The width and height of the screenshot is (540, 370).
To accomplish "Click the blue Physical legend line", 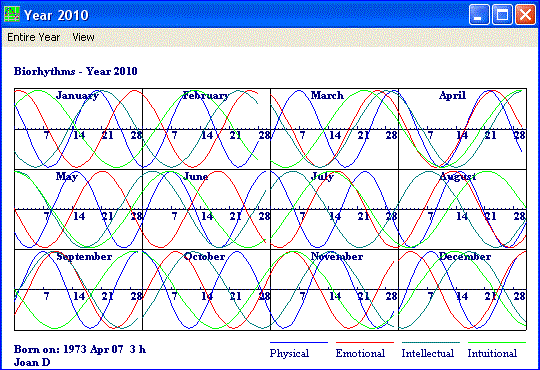I will click(x=299, y=342).
